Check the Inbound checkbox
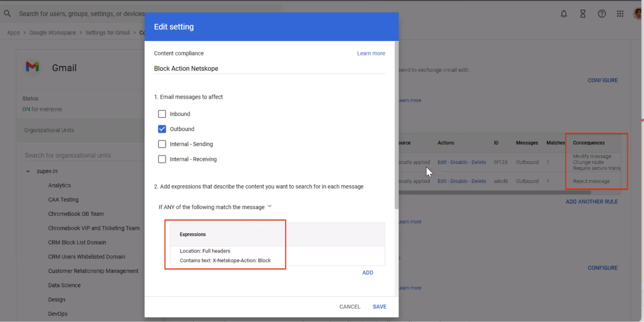This screenshot has height=322, width=644. coord(162,114)
